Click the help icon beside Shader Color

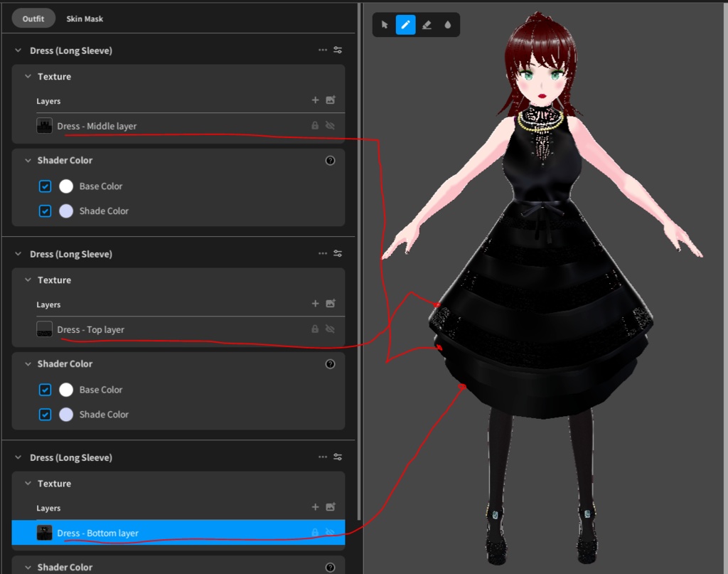coord(330,160)
